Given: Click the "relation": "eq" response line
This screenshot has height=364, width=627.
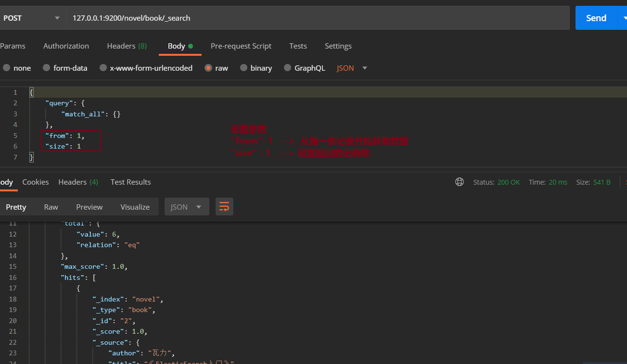Looking at the screenshot, I should point(108,245).
